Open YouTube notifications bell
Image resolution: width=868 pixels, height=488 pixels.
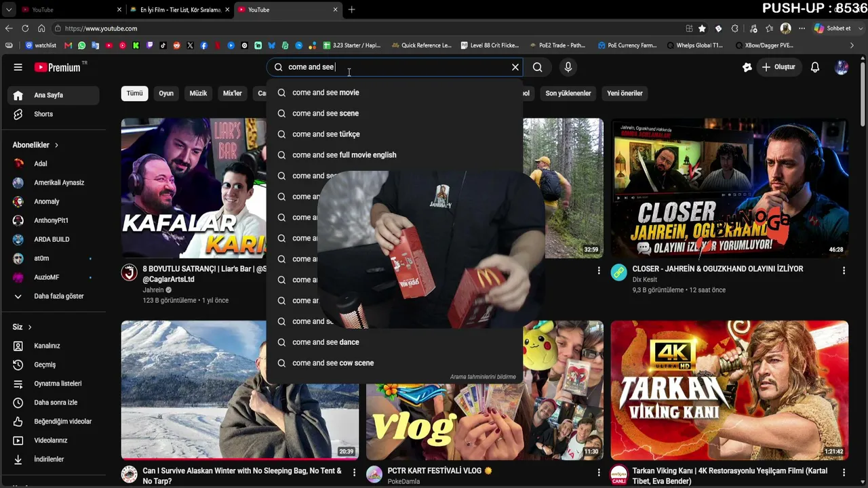click(815, 67)
